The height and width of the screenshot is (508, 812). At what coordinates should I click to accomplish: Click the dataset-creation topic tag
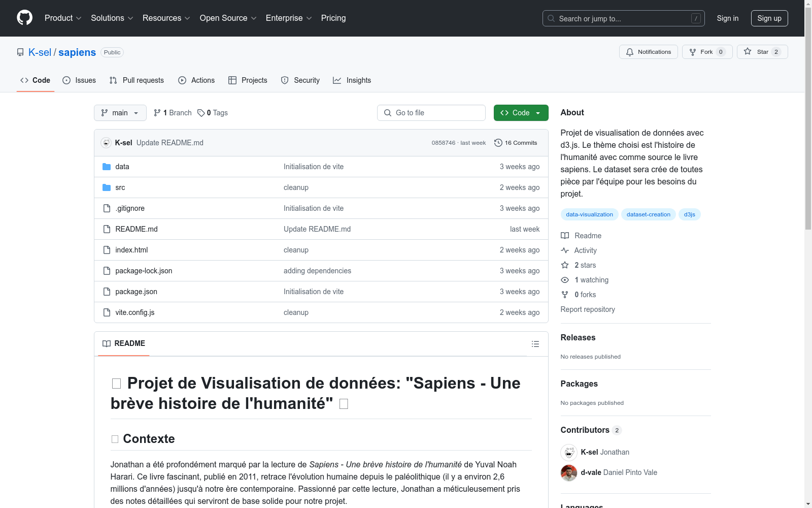[x=649, y=214]
